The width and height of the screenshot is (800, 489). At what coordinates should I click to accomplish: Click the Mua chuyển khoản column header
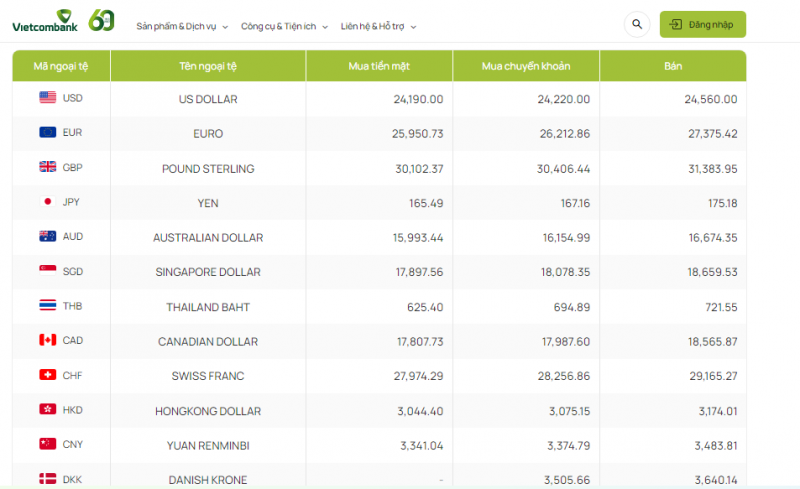pyautogui.click(x=526, y=66)
